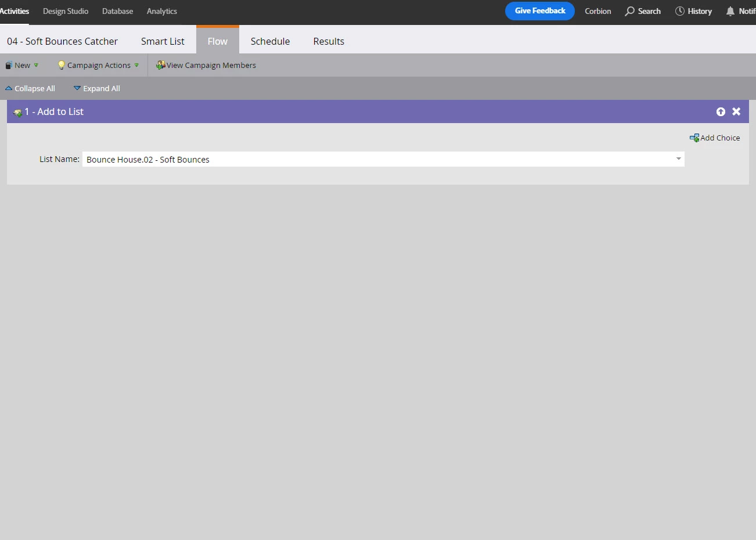
Task: Move the Add to List step up
Action: [x=721, y=111]
